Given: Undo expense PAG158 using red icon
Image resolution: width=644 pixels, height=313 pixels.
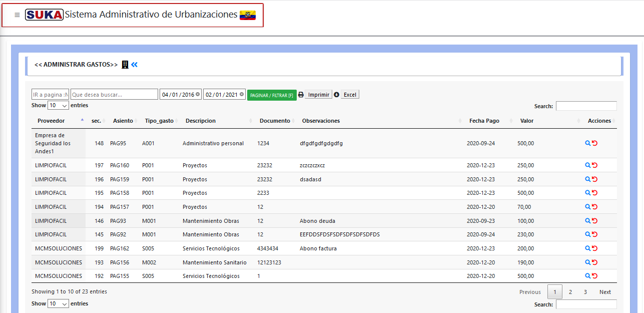Looking at the screenshot, I should click(595, 193).
